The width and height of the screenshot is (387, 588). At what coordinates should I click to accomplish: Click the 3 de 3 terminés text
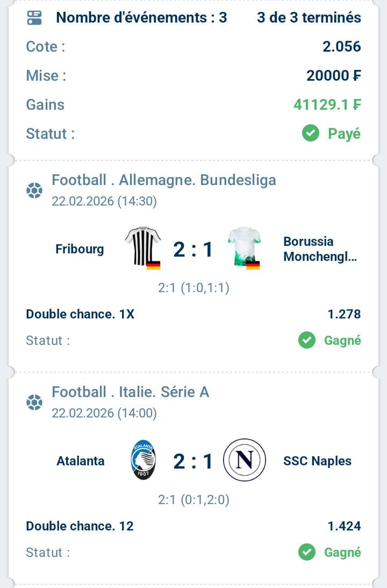[309, 18]
